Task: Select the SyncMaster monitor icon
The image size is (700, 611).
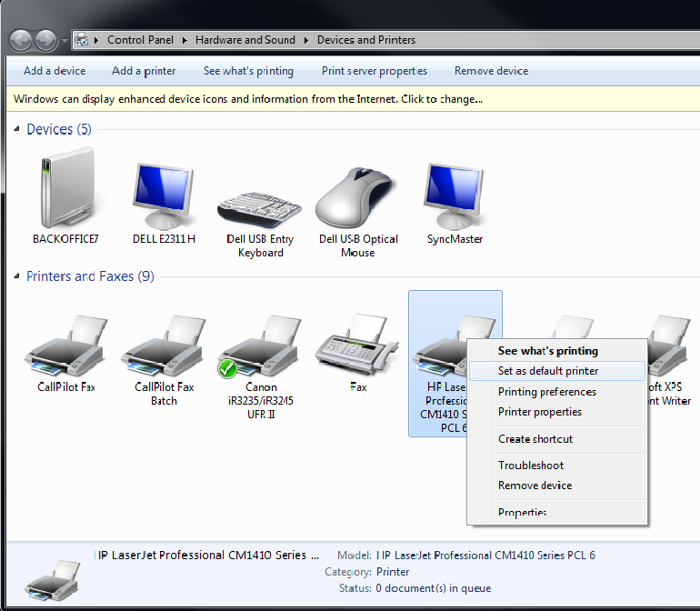Action: click(454, 195)
